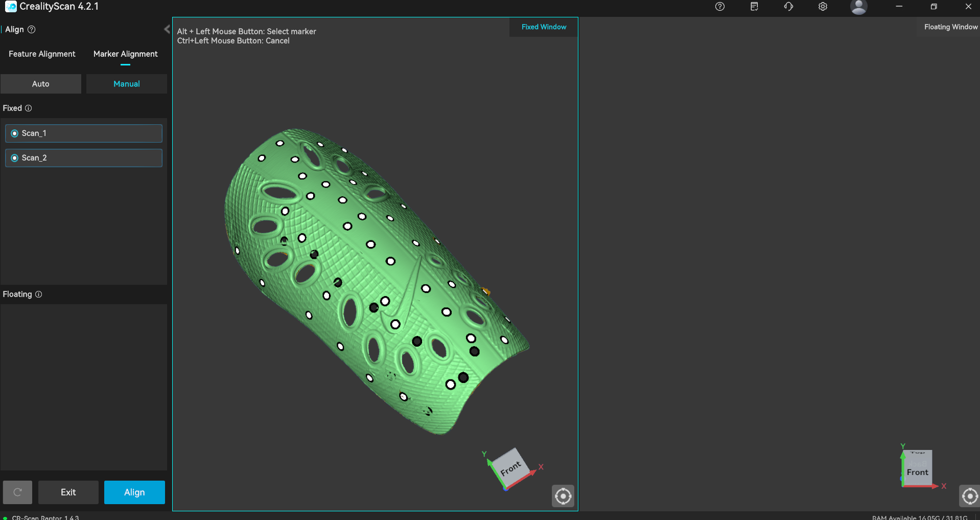Reset view in Floating Window with target icon

(969, 496)
